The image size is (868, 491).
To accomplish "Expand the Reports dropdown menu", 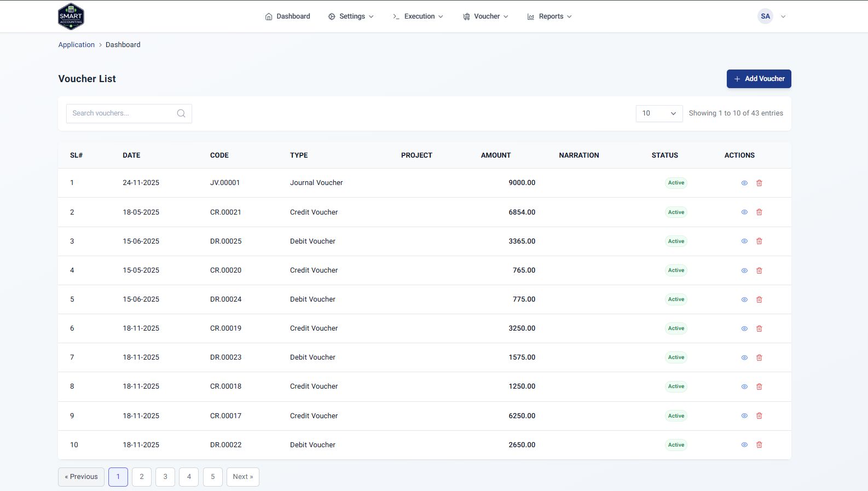I will click(x=549, y=16).
